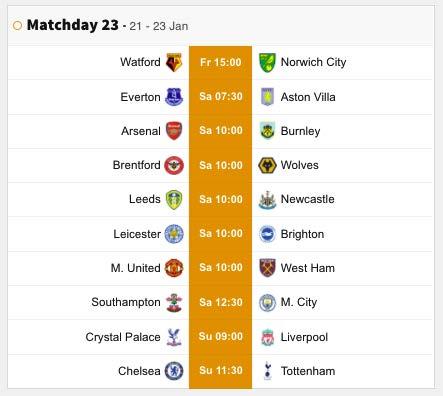This screenshot has width=443, height=396.
Task: Click the Su 11:30 kickoff cell
Action: pos(220,371)
